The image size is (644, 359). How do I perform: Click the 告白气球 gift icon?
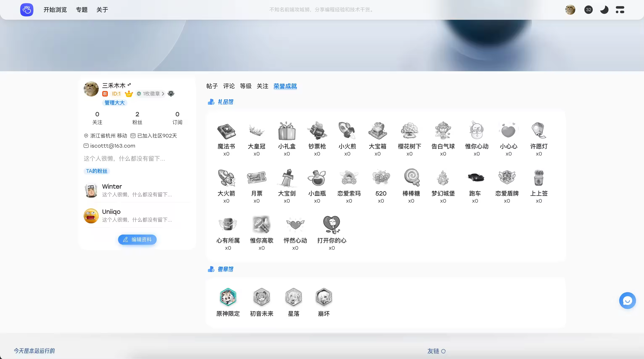click(x=443, y=131)
